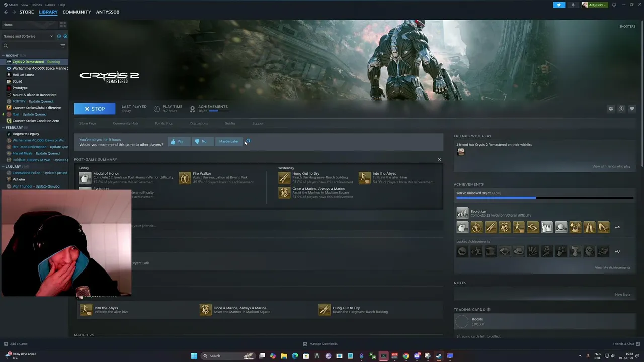Open Steam icon in the taskbar
The image size is (644, 362).
439,356
